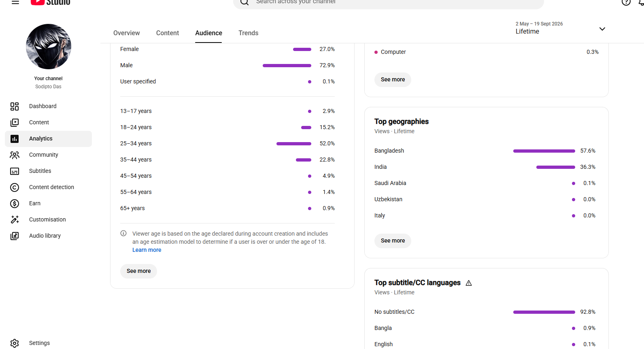Switch to the Overview tab

tap(127, 33)
